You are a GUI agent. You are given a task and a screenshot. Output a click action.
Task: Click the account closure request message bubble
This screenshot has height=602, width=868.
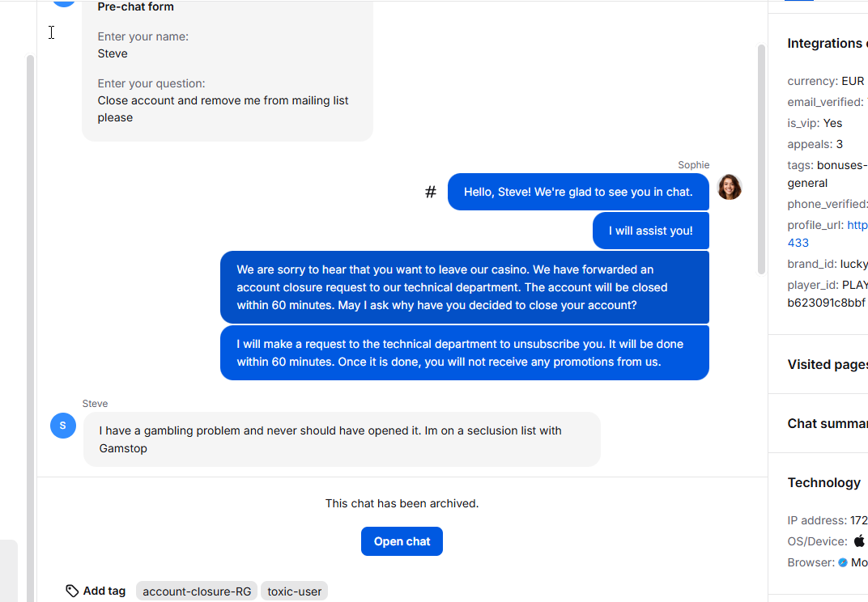tap(464, 287)
